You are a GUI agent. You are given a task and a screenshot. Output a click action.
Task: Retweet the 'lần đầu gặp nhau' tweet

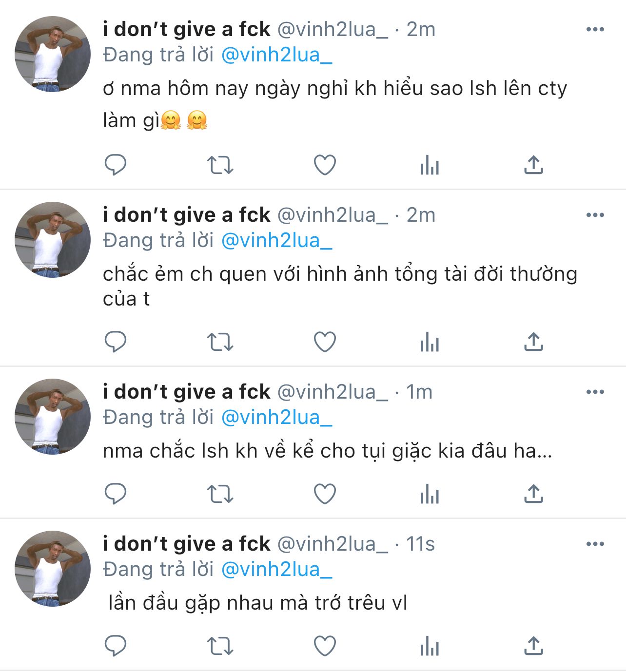click(220, 646)
